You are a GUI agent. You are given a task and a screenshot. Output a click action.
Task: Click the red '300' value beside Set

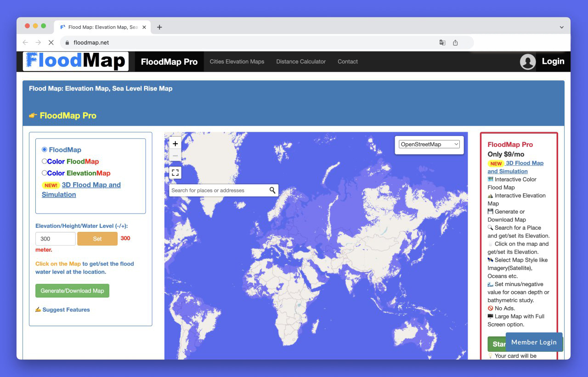tap(125, 238)
